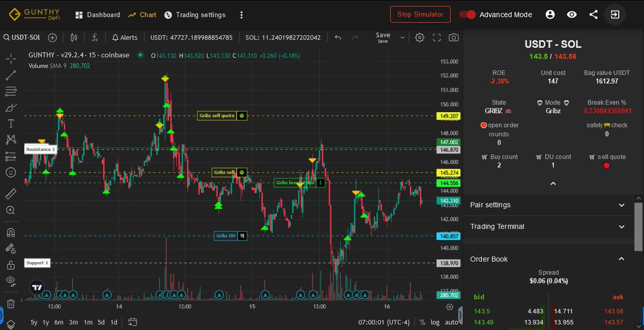Image resolution: width=644 pixels, height=330 pixels.
Task: Select the text annotation tool
Action: tap(11, 123)
